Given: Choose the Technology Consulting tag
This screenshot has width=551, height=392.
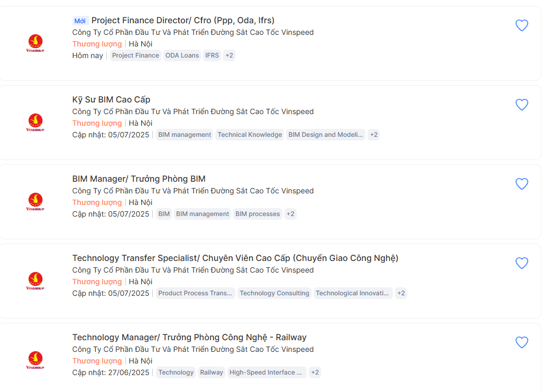Looking at the screenshot, I should (274, 293).
